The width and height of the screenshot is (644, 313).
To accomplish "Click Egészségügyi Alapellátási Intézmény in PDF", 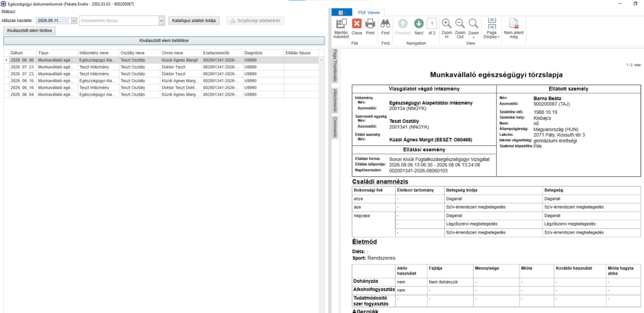I will [430, 103].
